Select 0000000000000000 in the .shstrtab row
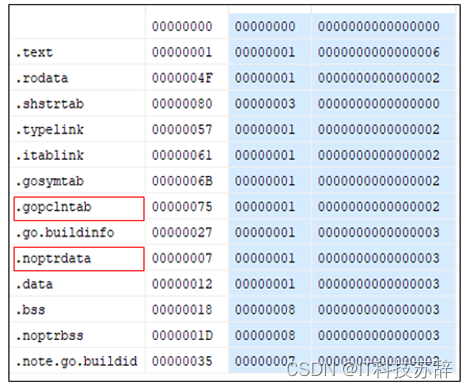Viewport: 468px width, 388px height. [x=379, y=104]
